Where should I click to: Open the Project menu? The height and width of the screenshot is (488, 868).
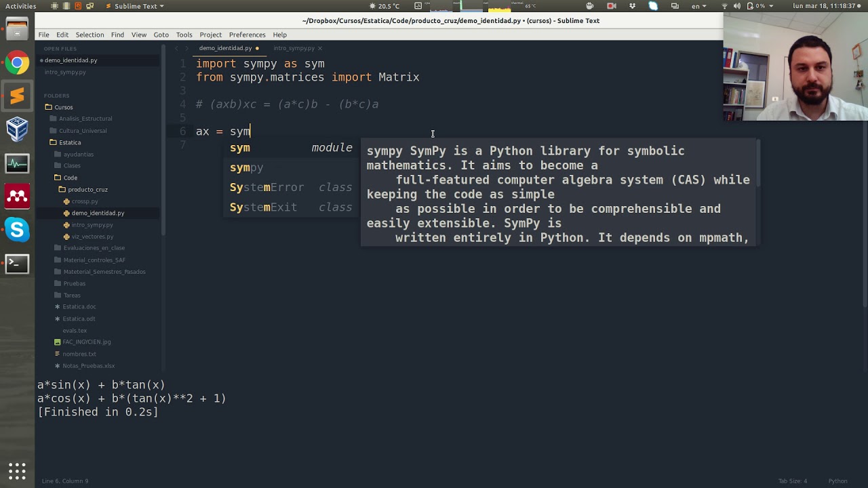pyautogui.click(x=210, y=35)
